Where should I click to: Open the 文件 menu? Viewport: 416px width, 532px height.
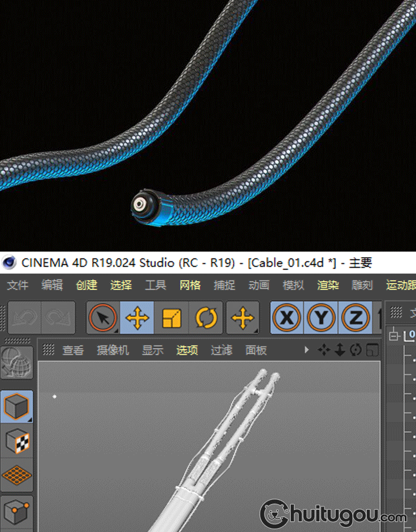(17, 285)
